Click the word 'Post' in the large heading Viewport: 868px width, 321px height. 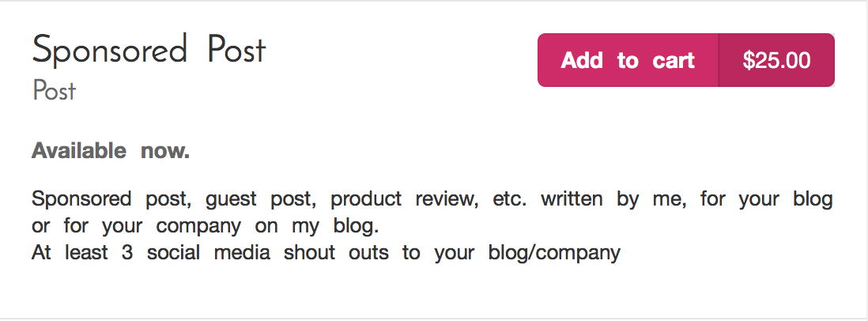tap(237, 49)
